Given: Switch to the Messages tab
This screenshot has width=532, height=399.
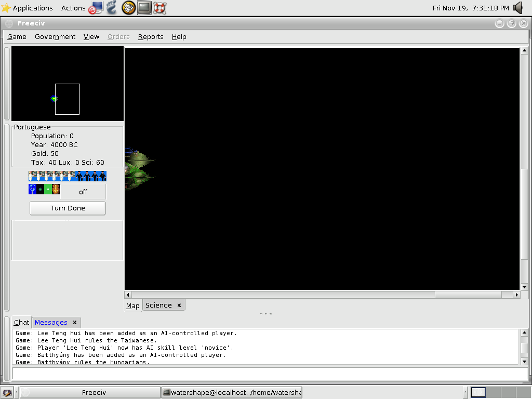Looking at the screenshot, I should (x=51, y=322).
